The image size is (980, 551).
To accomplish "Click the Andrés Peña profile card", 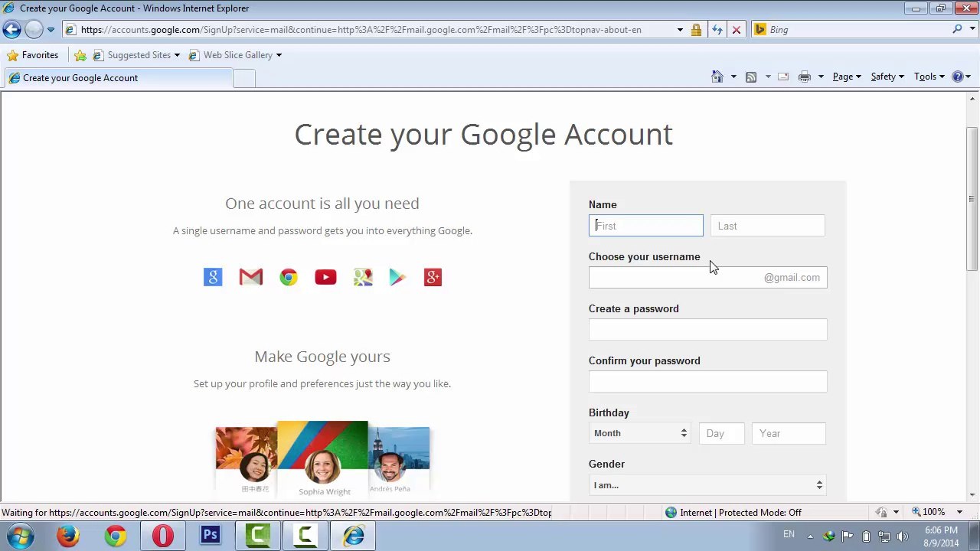I will 399,460.
